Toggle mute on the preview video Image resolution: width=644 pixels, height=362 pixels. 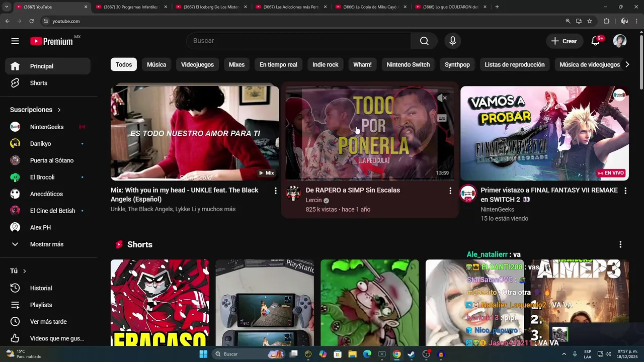click(x=442, y=98)
